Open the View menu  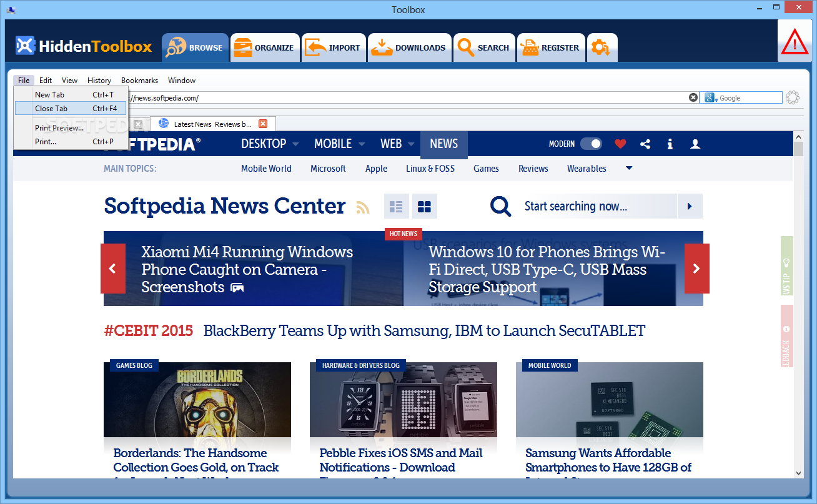click(x=70, y=81)
